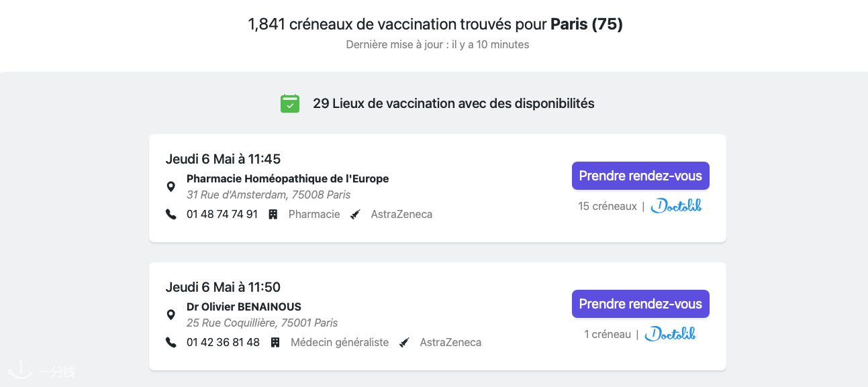The image size is (868, 387).
Task: Select the Pharmacie Homéopathique de l'Europe title
Action: pyautogui.click(x=288, y=179)
